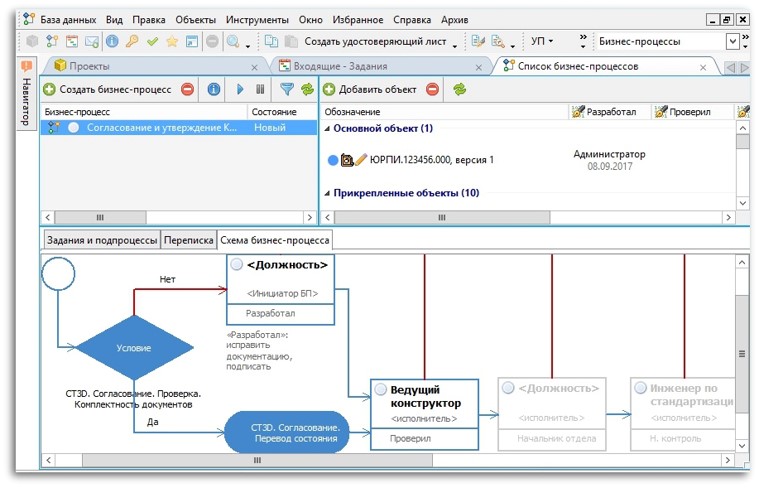Screen dimensions: 759x488
Task: Click the yellow star favorites icon
Action: [172, 42]
